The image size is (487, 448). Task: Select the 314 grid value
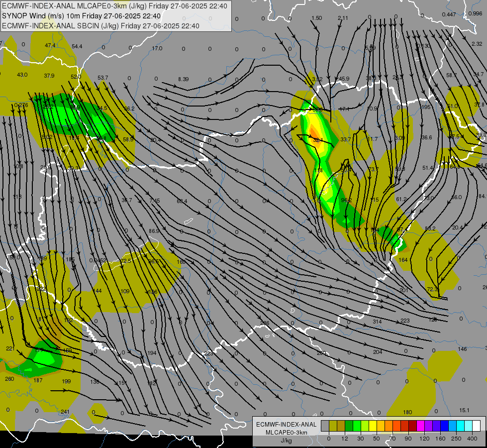point(377,322)
